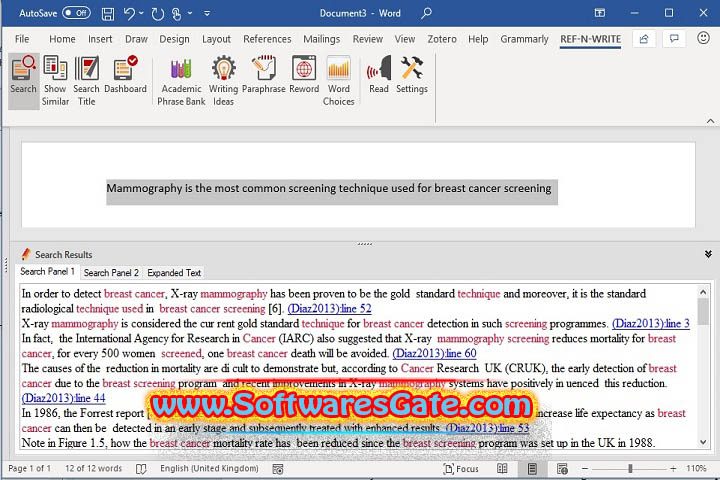The height and width of the screenshot is (480, 720).
Task: Expand the Touch/Mouse mode dropdown arrow
Action: pyautogui.click(x=190, y=13)
